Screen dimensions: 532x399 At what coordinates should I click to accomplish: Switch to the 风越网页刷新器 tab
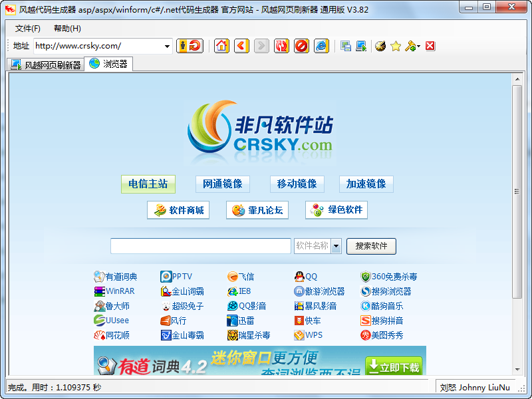coord(46,65)
